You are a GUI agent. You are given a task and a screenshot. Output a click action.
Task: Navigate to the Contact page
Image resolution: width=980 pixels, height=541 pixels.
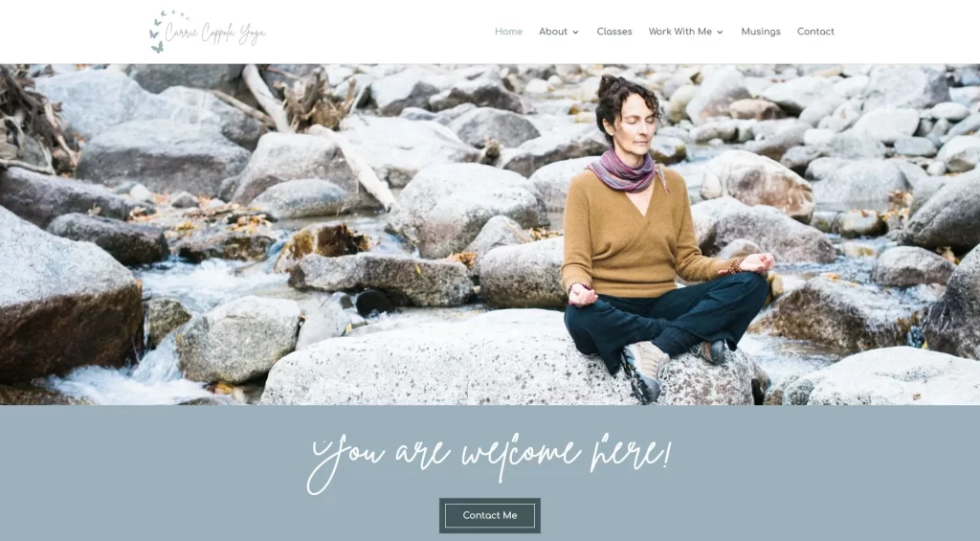click(815, 32)
